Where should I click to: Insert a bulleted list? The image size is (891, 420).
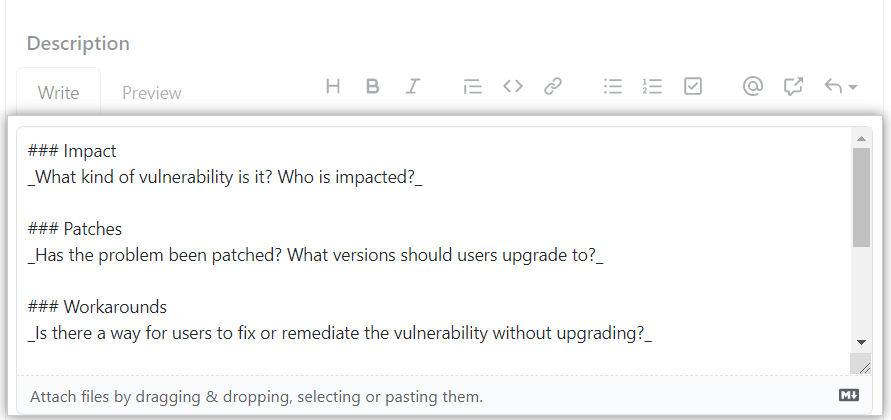(613, 87)
